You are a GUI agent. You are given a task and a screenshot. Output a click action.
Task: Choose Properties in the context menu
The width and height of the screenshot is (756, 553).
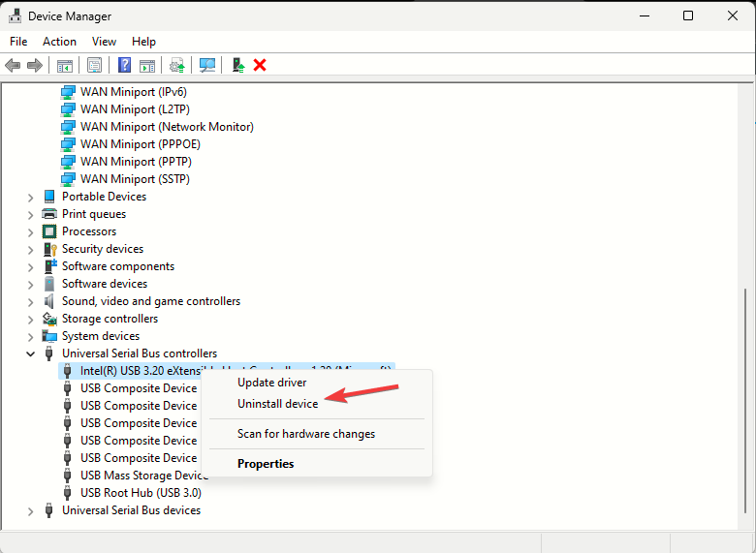point(266,464)
